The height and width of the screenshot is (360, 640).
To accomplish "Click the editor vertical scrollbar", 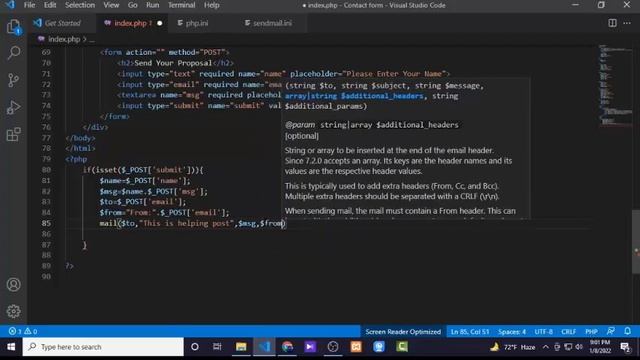I will 636,241.
